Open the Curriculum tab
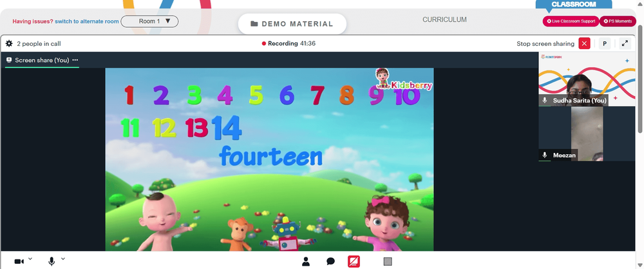Screen dimensions: 644x269 pos(444,20)
